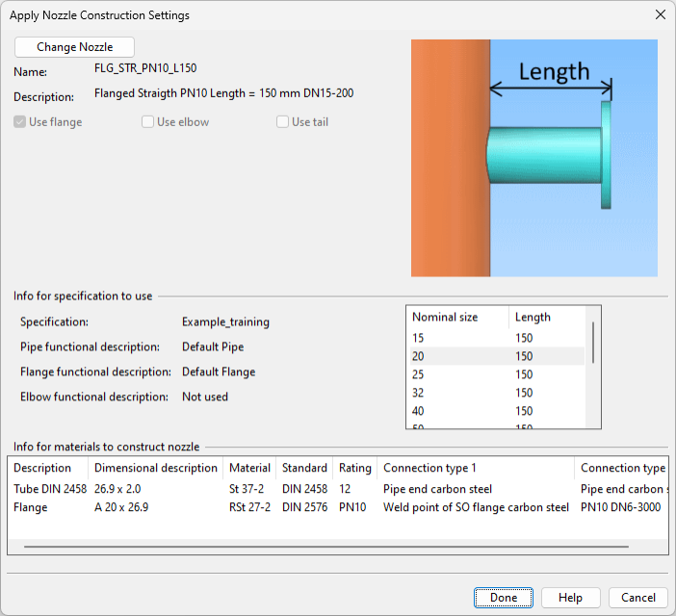The height and width of the screenshot is (616, 676).
Task: Select nominal size 20 row
Action: coord(496,356)
